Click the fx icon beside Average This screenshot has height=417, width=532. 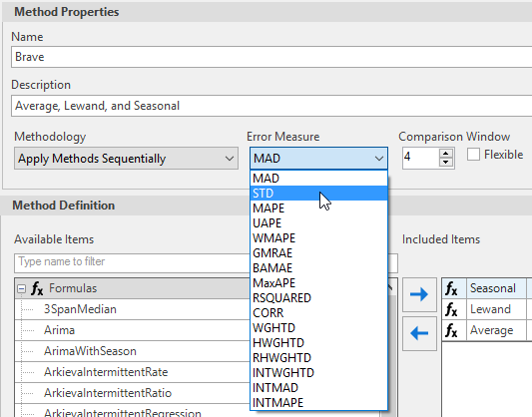451,330
